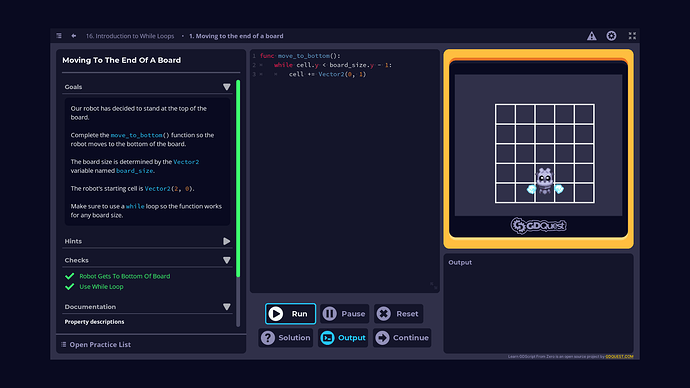Click Use While Loop check text
The width and height of the screenshot is (690, 388).
[101, 287]
